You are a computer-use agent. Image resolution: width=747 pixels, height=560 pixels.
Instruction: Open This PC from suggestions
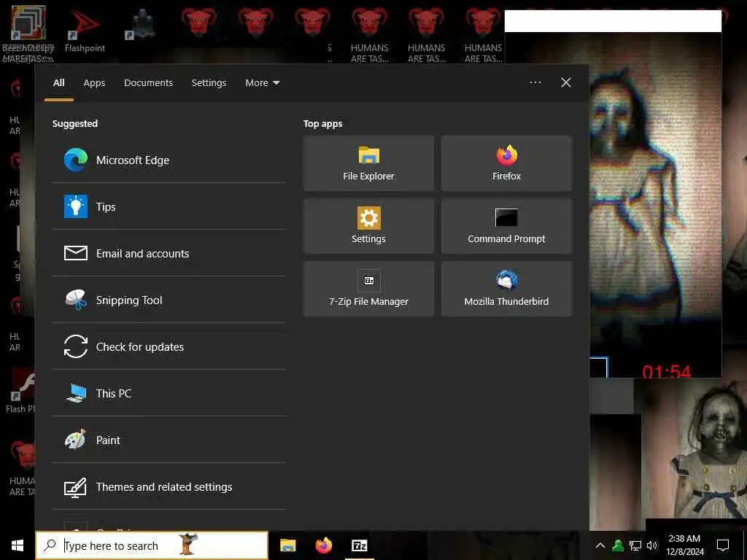(169, 393)
